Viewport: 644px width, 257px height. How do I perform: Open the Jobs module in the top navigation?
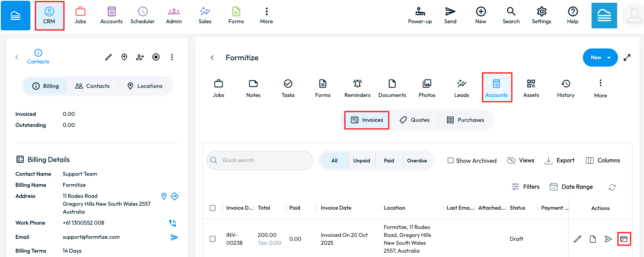80,16
